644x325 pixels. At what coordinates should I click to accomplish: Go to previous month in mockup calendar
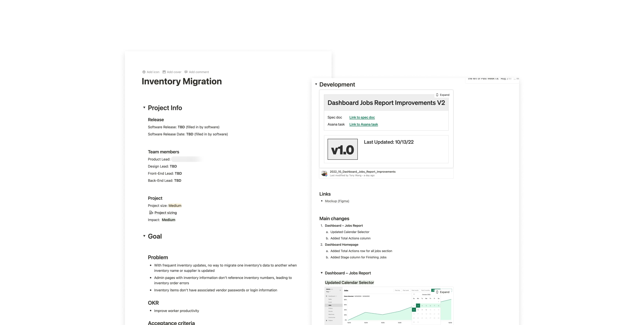click(x=414, y=294)
